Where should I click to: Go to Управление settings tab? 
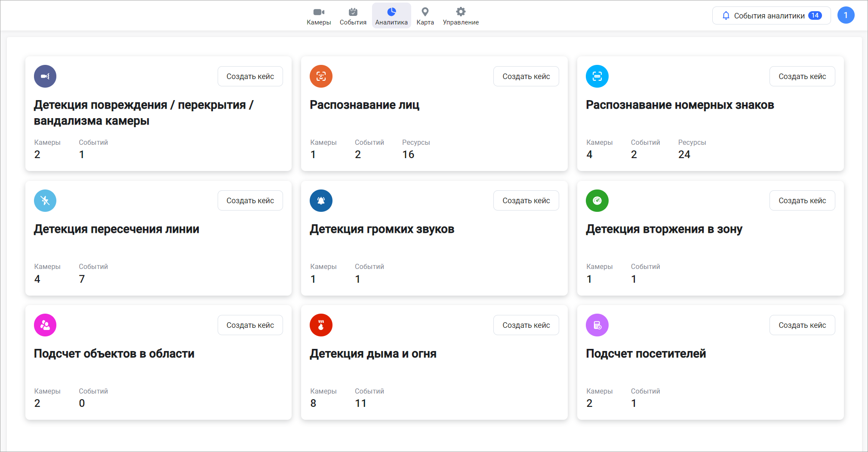click(461, 16)
